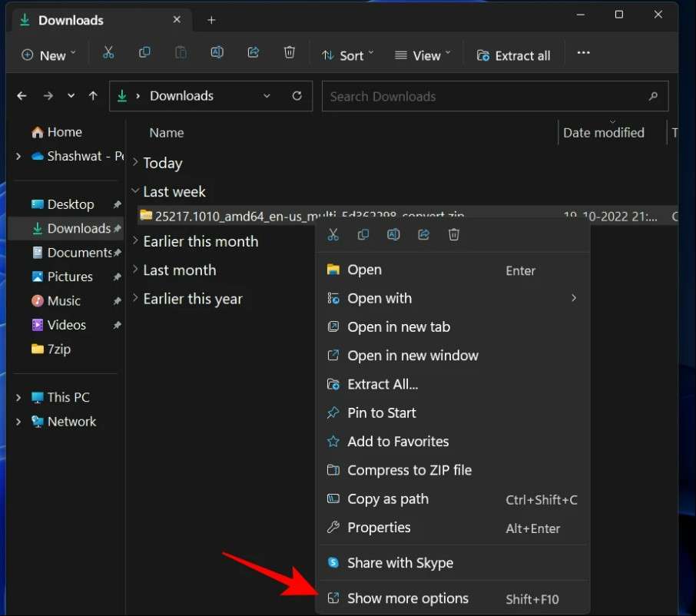The height and width of the screenshot is (616, 696).
Task: Open Pictures in the sidebar
Action: 62,277
